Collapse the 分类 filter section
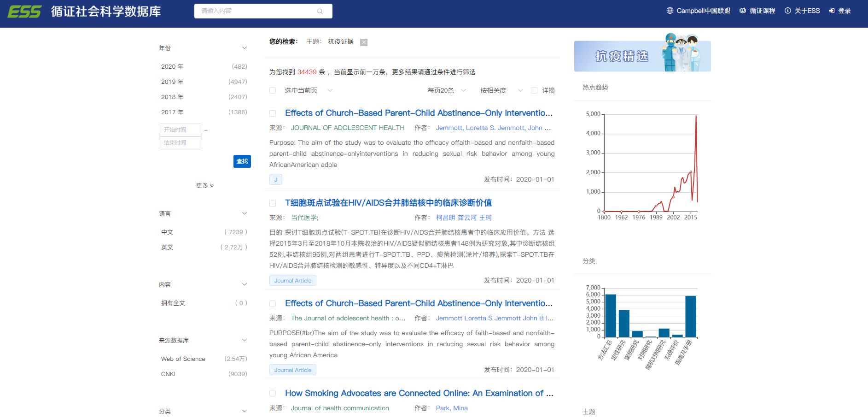 coord(245,411)
